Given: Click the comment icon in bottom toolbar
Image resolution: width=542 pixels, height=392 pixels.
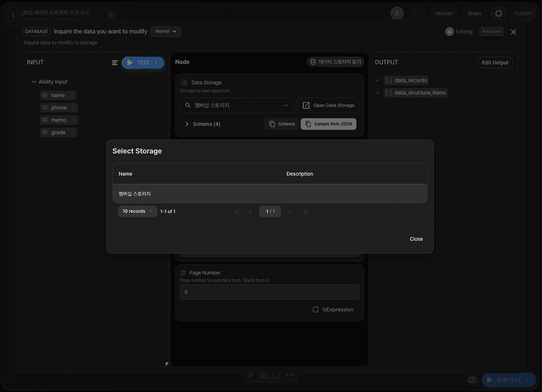Looking at the screenshot, I should pyautogui.click(x=277, y=375).
